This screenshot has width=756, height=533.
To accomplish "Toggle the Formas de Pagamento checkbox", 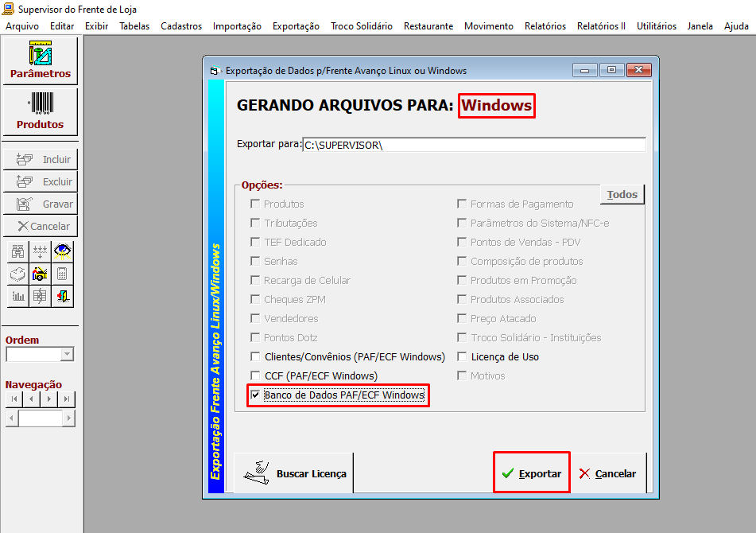I will [x=462, y=204].
